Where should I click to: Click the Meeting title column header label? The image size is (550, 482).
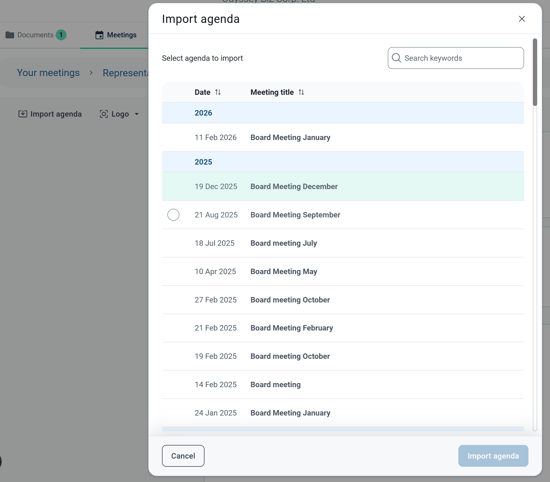pyautogui.click(x=272, y=92)
